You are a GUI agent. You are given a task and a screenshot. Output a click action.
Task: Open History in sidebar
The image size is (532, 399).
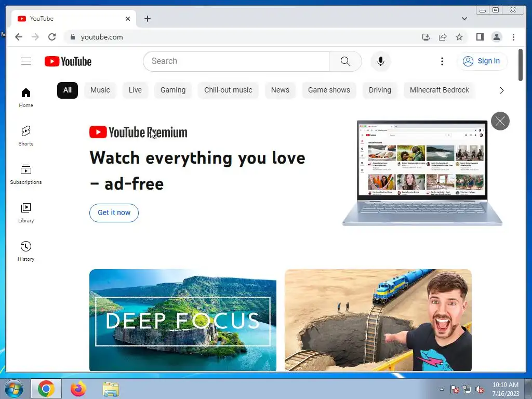click(26, 251)
